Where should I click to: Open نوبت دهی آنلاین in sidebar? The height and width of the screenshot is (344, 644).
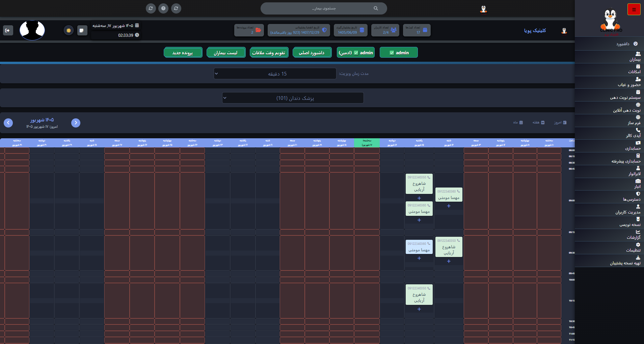(609, 108)
